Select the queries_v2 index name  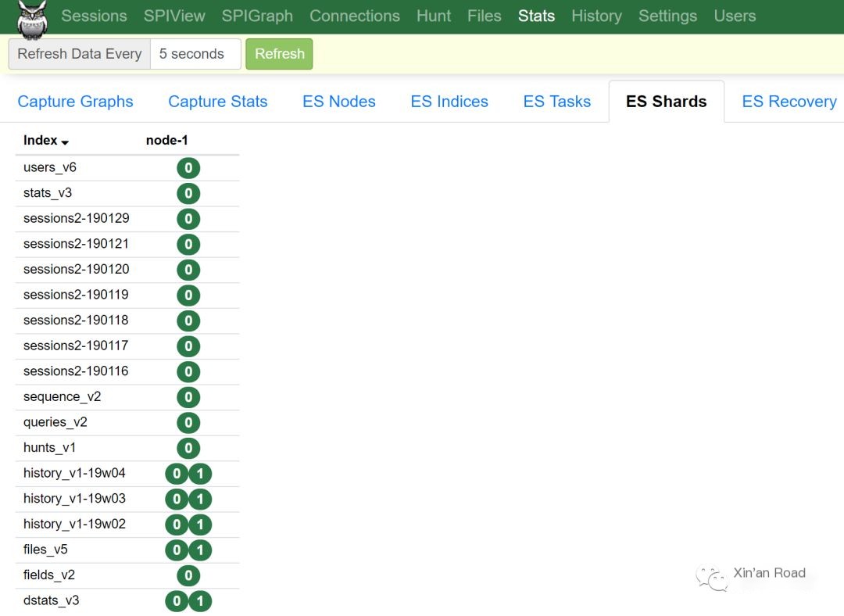pyautogui.click(x=55, y=422)
